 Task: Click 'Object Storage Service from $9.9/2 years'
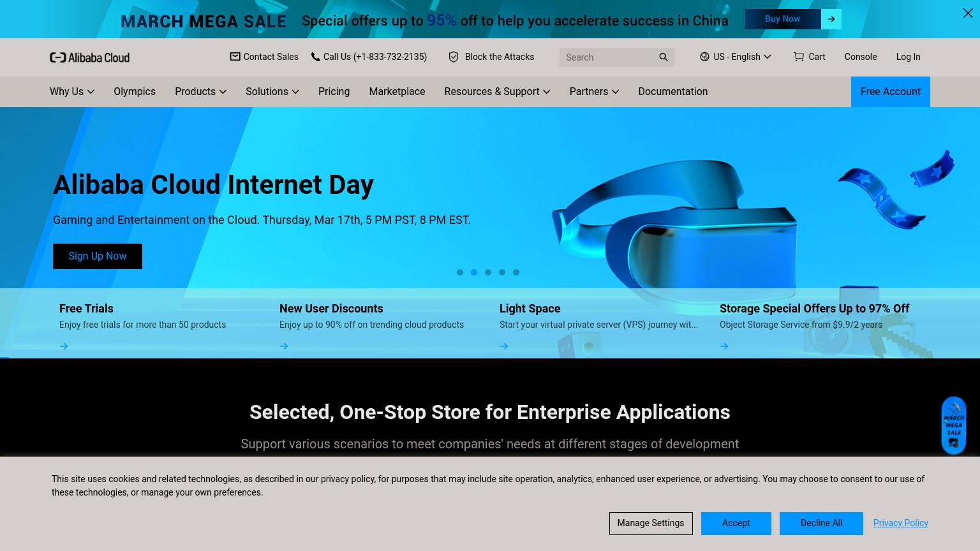[x=801, y=325]
